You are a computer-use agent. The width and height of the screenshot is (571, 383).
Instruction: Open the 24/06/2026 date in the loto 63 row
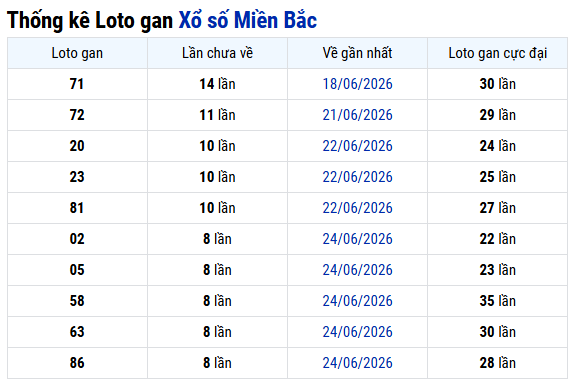(x=357, y=332)
